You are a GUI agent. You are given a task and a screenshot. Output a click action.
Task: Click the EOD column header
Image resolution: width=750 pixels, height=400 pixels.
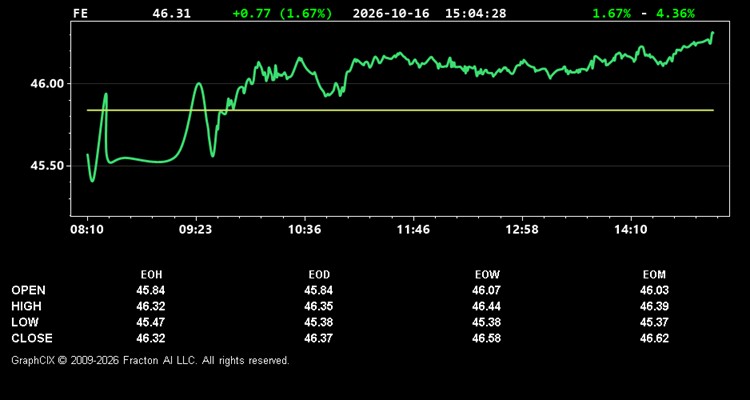(319, 275)
